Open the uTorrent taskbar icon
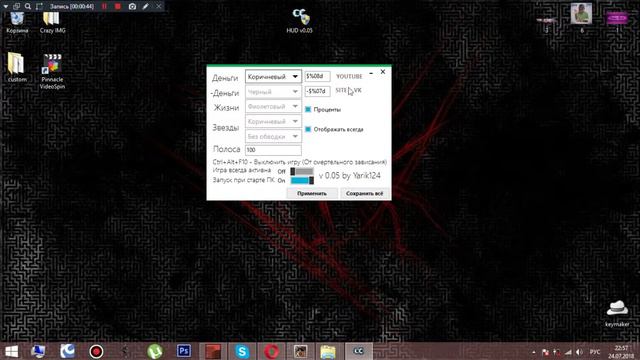 [x=155, y=351]
